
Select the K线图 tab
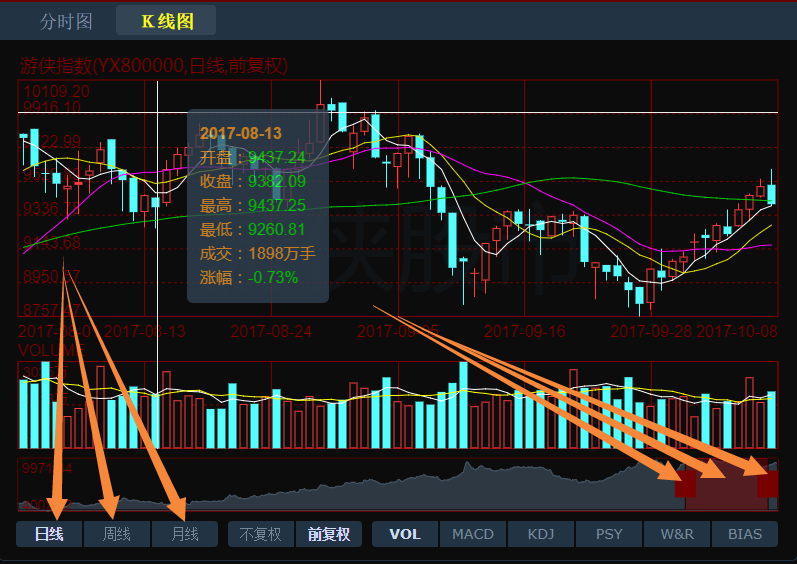pyautogui.click(x=166, y=21)
